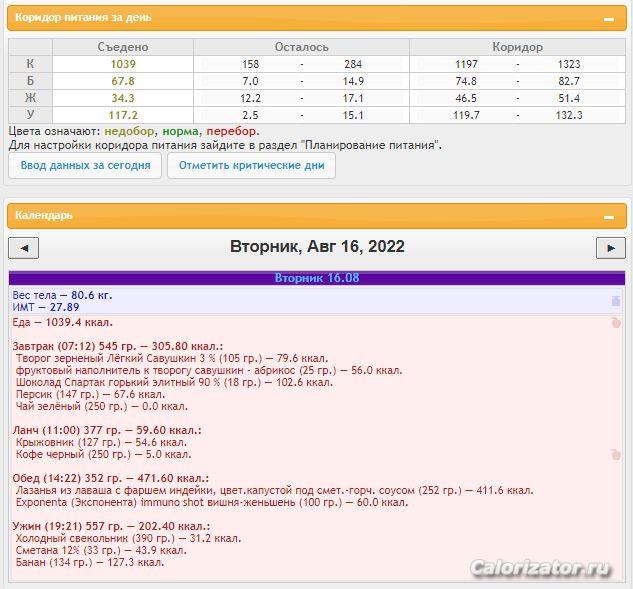Click the Вес тела 80.6 кг line
This screenshot has height=589, width=633.
pos(62,296)
